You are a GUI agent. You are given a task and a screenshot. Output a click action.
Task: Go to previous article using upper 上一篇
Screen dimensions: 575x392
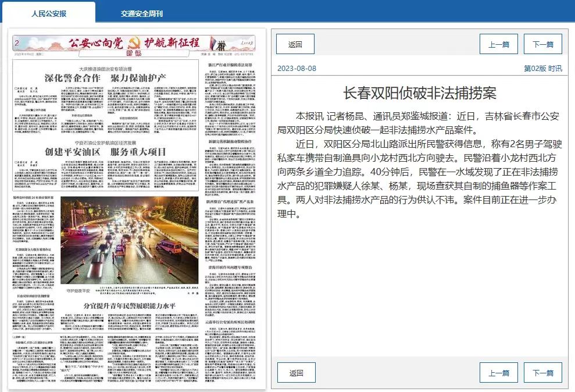click(x=499, y=44)
